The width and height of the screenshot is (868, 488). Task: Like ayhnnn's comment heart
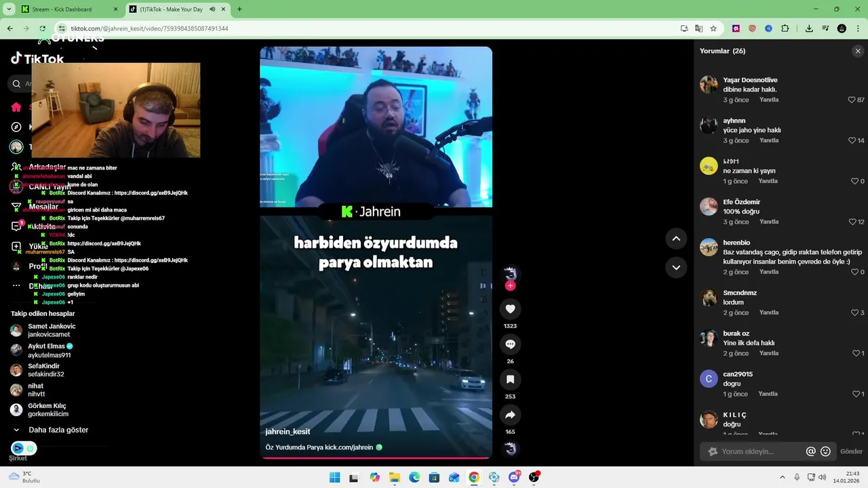coord(852,140)
